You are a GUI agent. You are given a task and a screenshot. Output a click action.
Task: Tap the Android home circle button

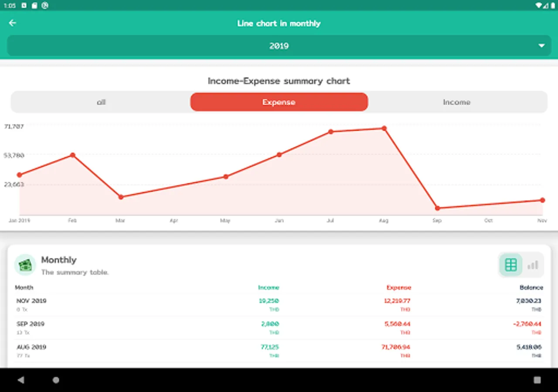(56, 380)
